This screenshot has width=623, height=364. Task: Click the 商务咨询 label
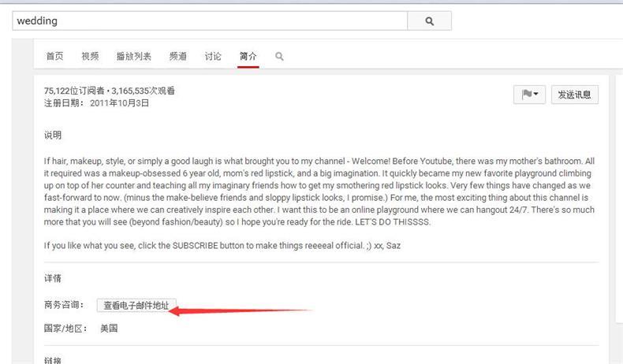click(x=64, y=305)
